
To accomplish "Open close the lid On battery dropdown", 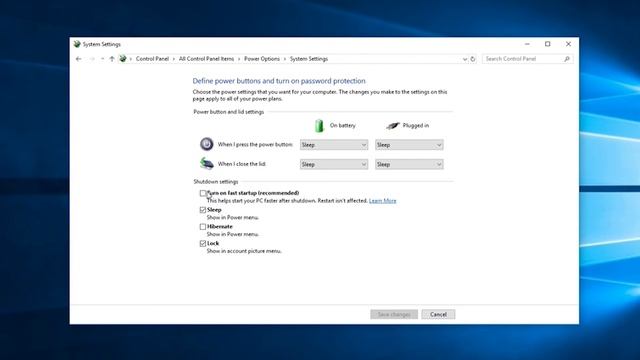I will tap(334, 164).
